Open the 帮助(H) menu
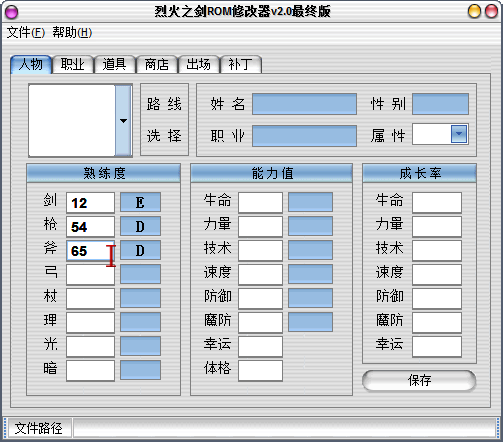The height and width of the screenshot is (442, 503). (72, 33)
